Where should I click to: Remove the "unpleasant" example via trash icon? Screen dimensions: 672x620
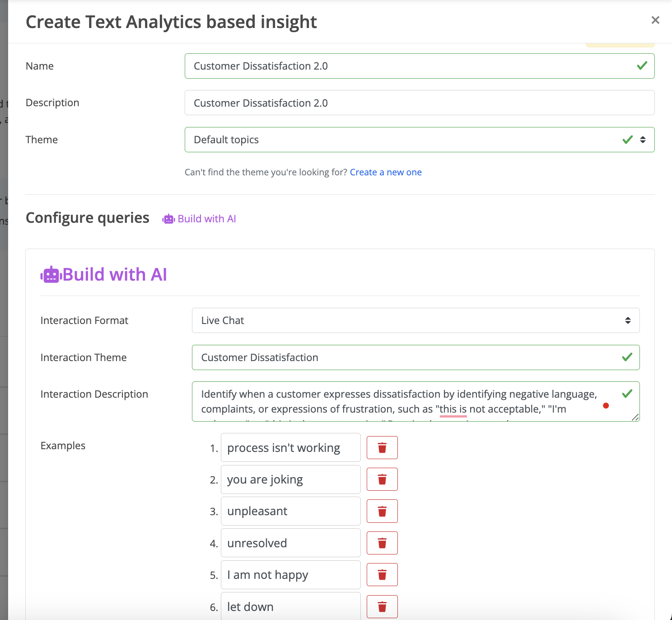click(x=382, y=511)
